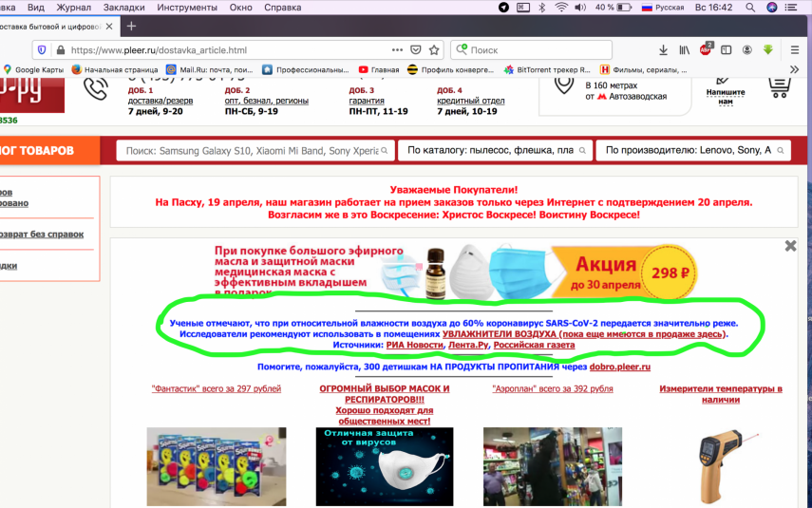Open the YouTube Главная bookmark
The height and width of the screenshot is (508, 812).
click(379, 69)
